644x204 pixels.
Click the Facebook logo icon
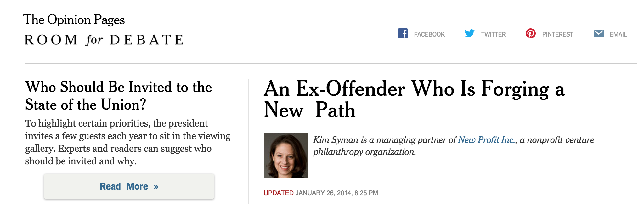403,33
